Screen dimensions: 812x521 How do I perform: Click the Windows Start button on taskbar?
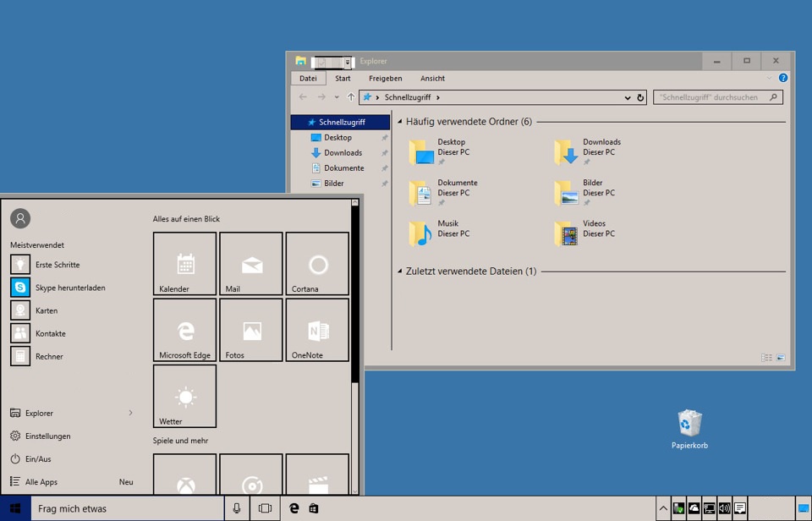15,508
